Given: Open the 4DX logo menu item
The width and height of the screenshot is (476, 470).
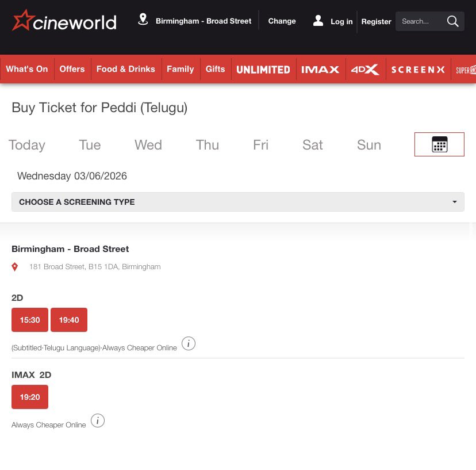Looking at the screenshot, I should tap(365, 70).
